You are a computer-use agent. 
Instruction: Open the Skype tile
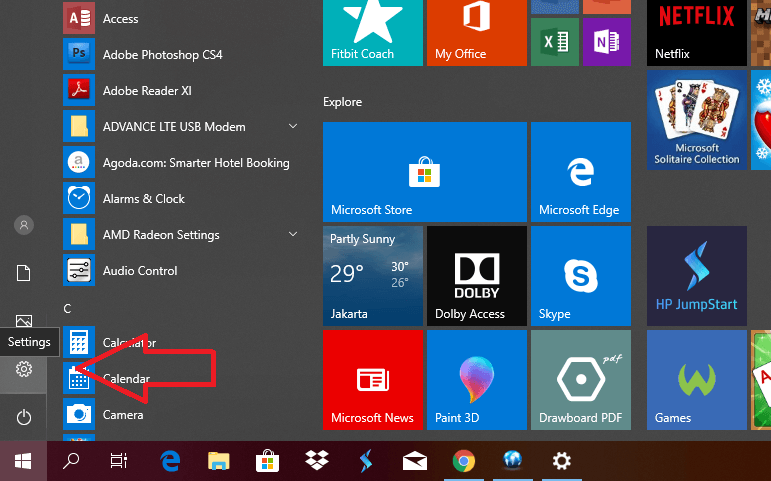click(x=580, y=275)
